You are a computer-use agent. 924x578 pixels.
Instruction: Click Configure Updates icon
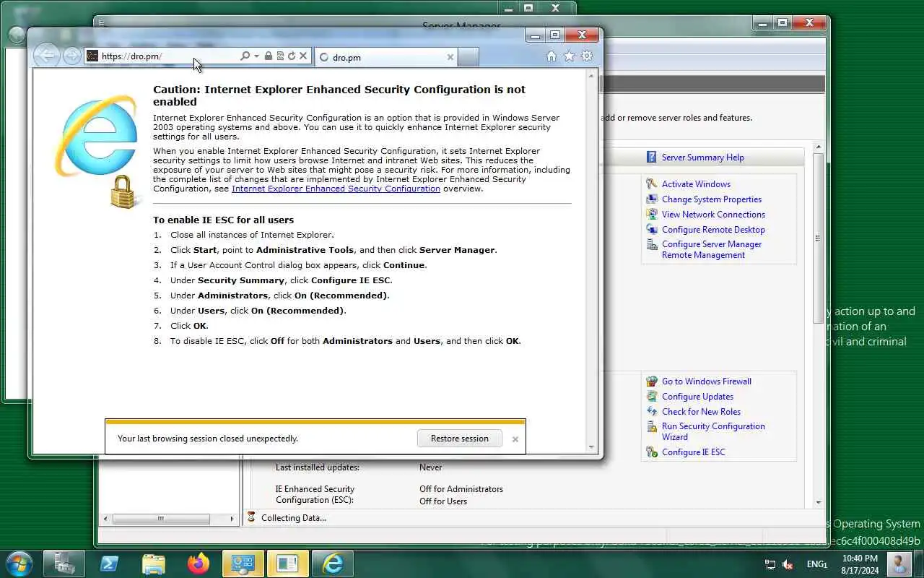652,397
